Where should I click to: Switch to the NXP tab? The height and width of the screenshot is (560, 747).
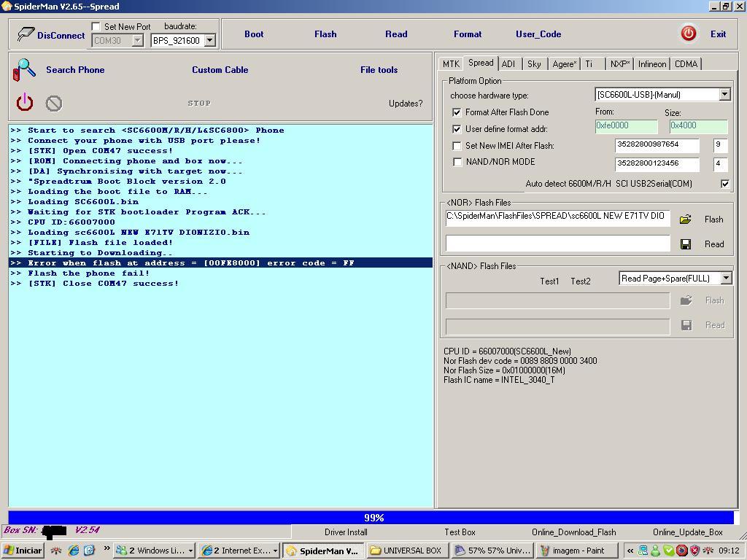[620, 64]
